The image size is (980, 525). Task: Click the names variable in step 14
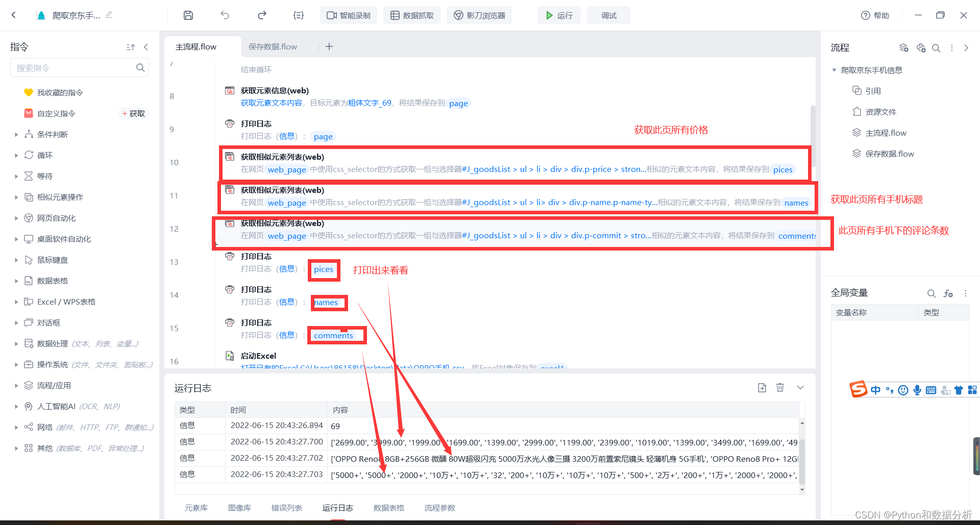pos(326,303)
